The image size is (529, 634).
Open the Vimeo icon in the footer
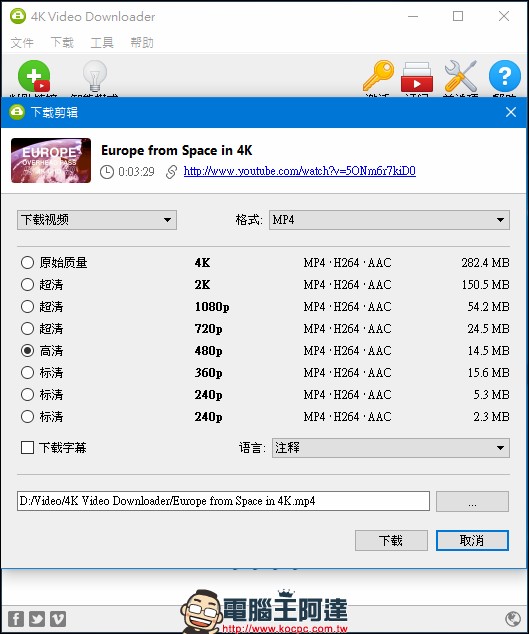click(x=58, y=619)
